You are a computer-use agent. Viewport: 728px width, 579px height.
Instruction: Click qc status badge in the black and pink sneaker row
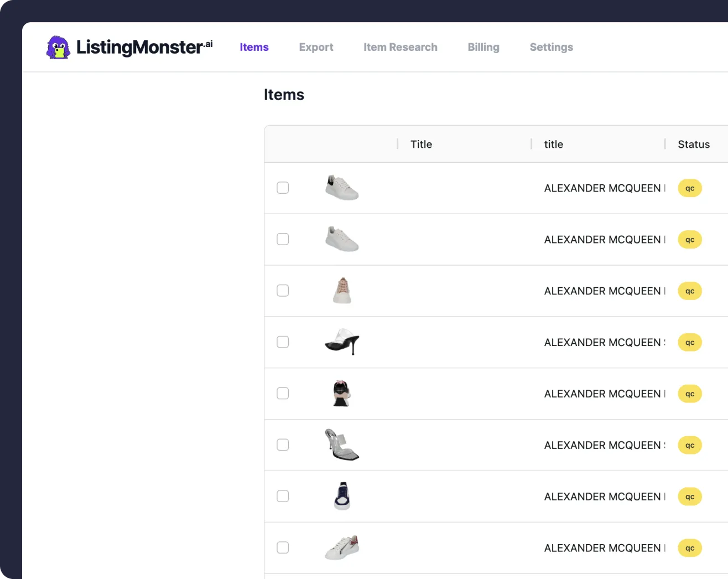(x=690, y=394)
